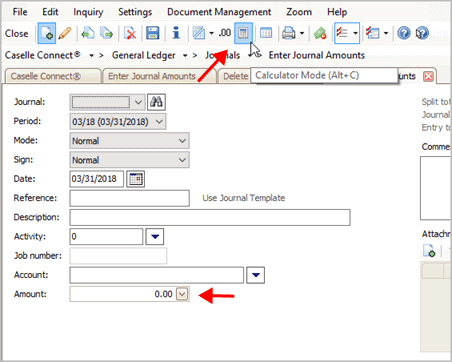This screenshot has height=362, width=452.
Task: Click the Comments text box
Action: [x=436, y=188]
